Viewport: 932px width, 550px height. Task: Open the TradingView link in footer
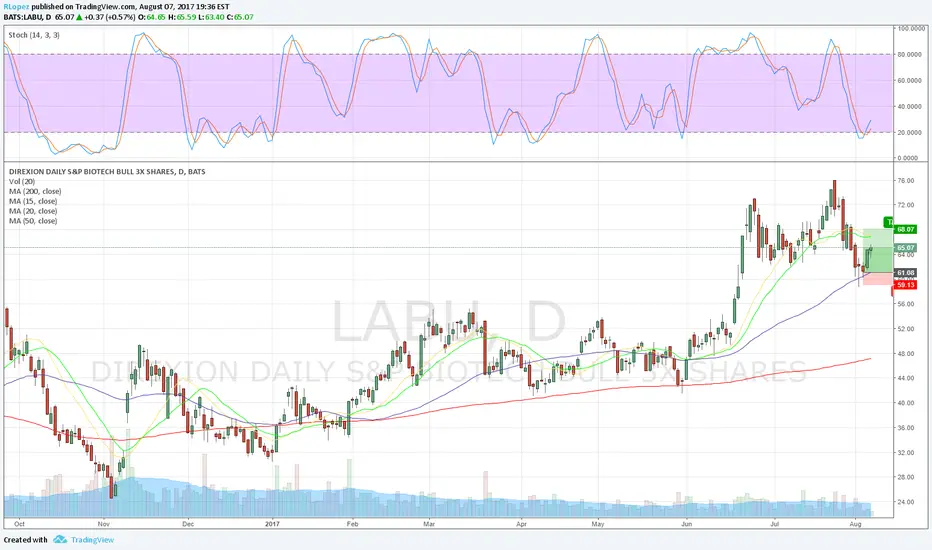92,540
